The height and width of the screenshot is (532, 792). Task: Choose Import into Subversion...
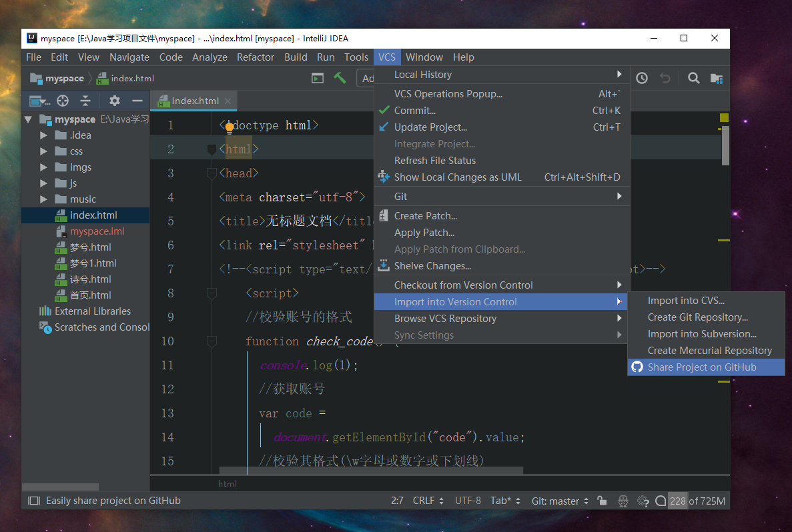[x=706, y=333]
